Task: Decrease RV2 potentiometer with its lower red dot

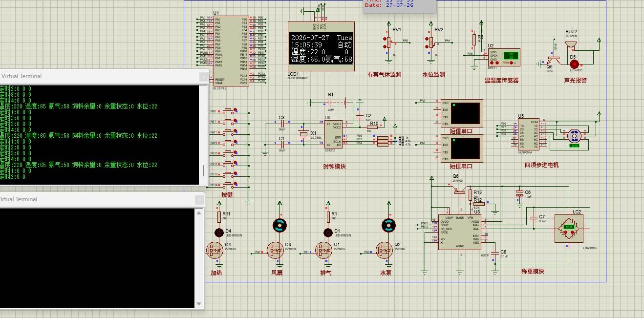Action: [427, 46]
